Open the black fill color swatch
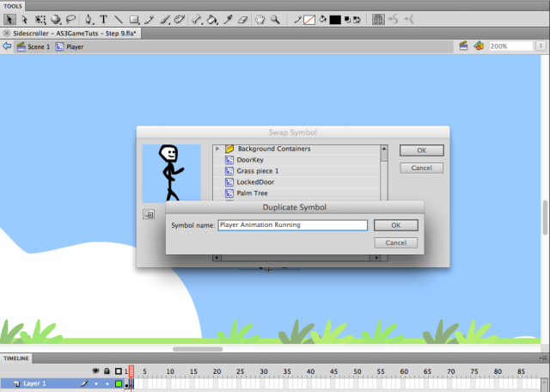550x392 pixels. [335, 20]
